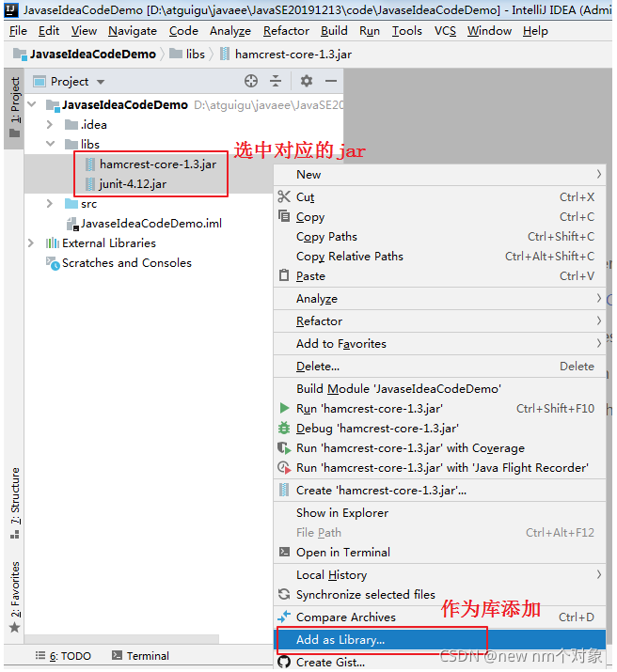Click the hamcrest-core-1.3.jar file icon in tree

tap(90, 164)
